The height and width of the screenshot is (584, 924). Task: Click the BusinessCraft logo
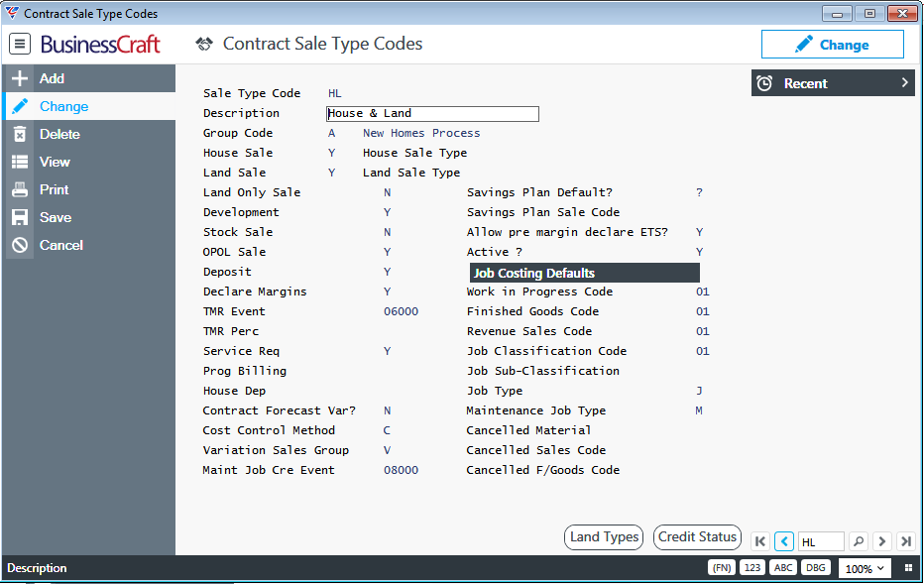(x=100, y=45)
